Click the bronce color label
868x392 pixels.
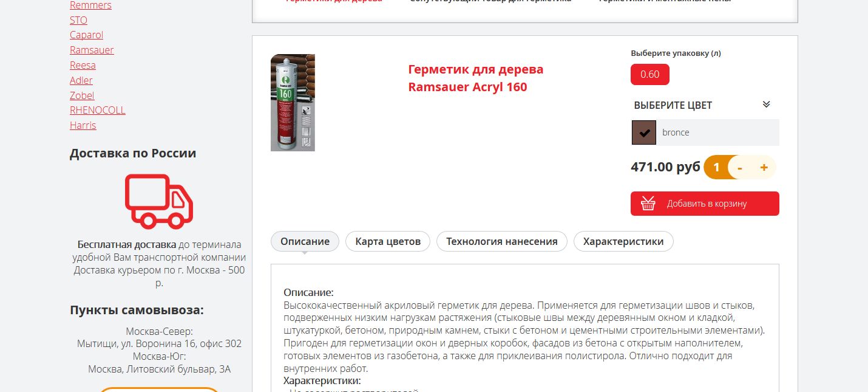(676, 132)
